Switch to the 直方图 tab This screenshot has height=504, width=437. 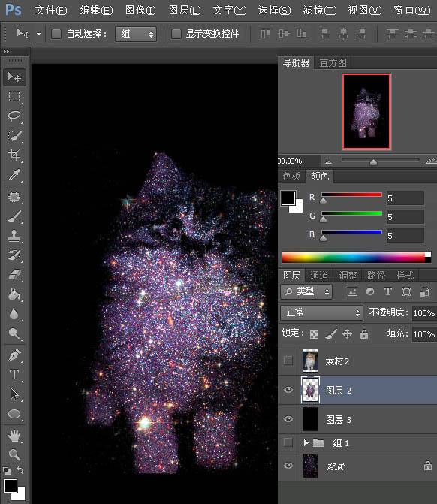click(333, 62)
